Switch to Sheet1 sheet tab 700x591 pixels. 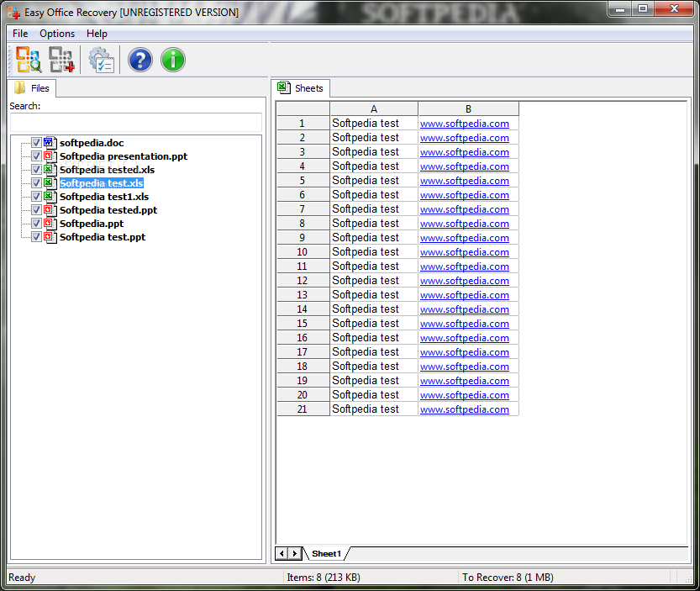(x=326, y=553)
